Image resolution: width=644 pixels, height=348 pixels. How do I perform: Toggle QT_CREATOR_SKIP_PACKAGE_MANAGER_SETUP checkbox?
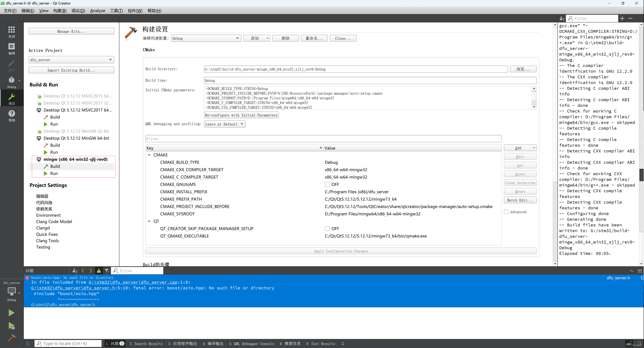pos(327,229)
